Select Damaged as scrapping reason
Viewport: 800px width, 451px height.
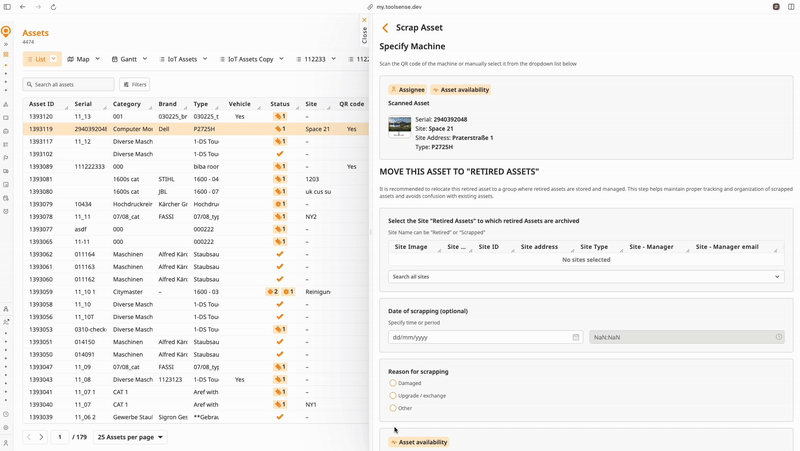pyautogui.click(x=393, y=383)
